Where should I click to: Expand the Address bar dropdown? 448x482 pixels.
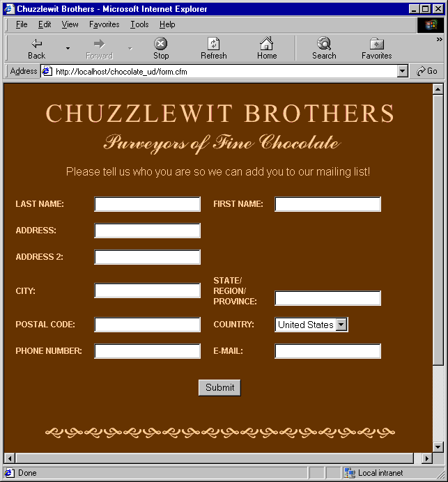click(x=402, y=71)
